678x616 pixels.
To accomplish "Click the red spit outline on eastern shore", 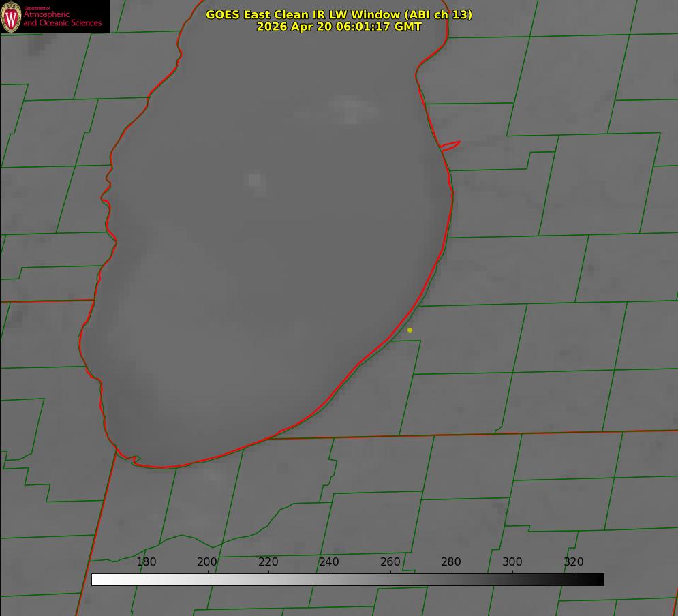I will [x=450, y=146].
